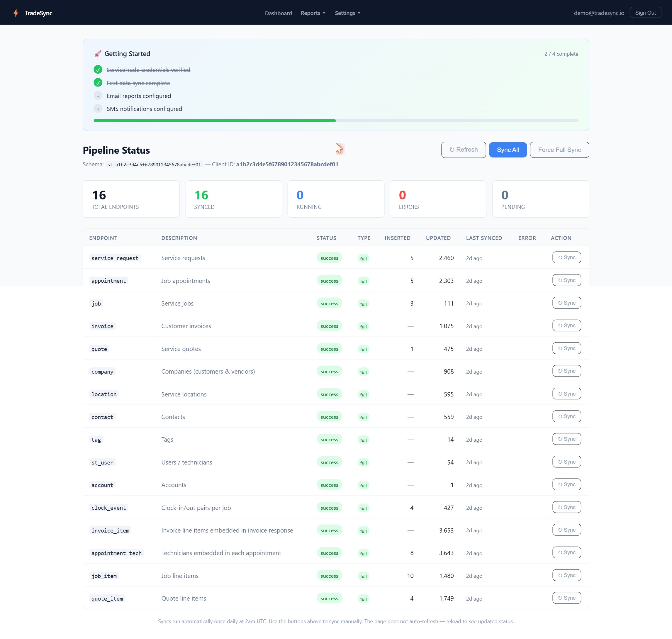The image size is (672, 639).
Task: Click the schema name st_a1b2c3d4e5f6789012345678abcdef01
Action: tap(154, 165)
